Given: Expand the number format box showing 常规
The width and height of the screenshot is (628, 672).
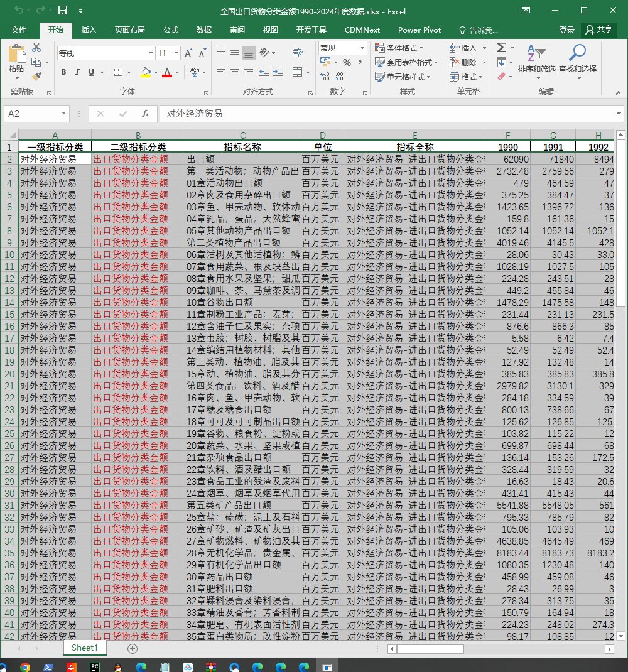Looking at the screenshot, I should click(362, 48).
